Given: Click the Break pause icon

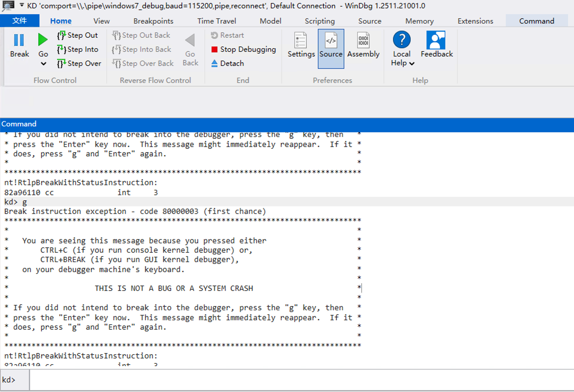Looking at the screenshot, I should (x=19, y=40).
